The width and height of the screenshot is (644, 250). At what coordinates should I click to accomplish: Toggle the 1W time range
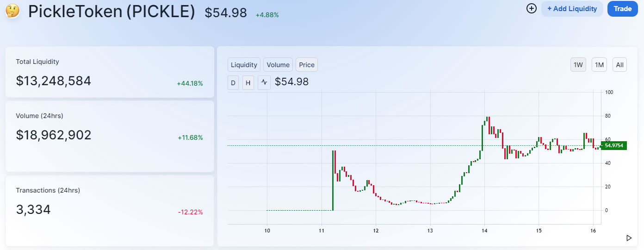pyautogui.click(x=578, y=65)
